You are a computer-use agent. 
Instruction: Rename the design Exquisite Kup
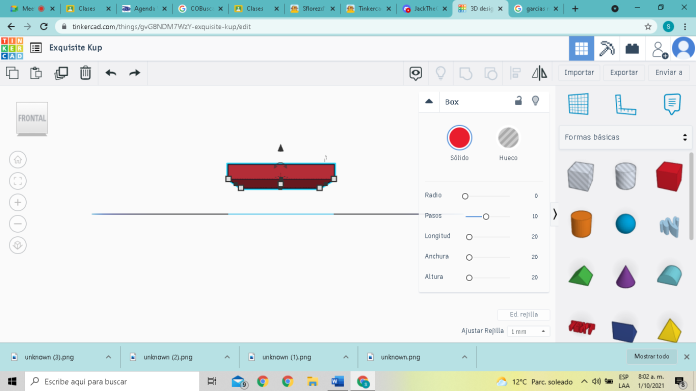click(x=75, y=47)
